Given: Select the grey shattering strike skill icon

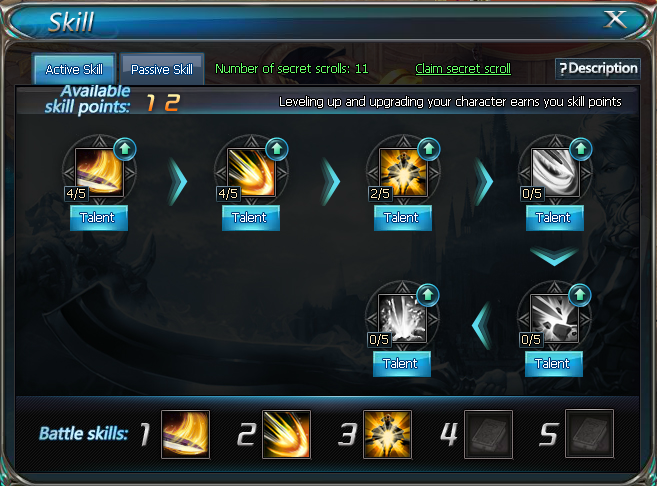Looking at the screenshot, I should [x=554, y=318].
